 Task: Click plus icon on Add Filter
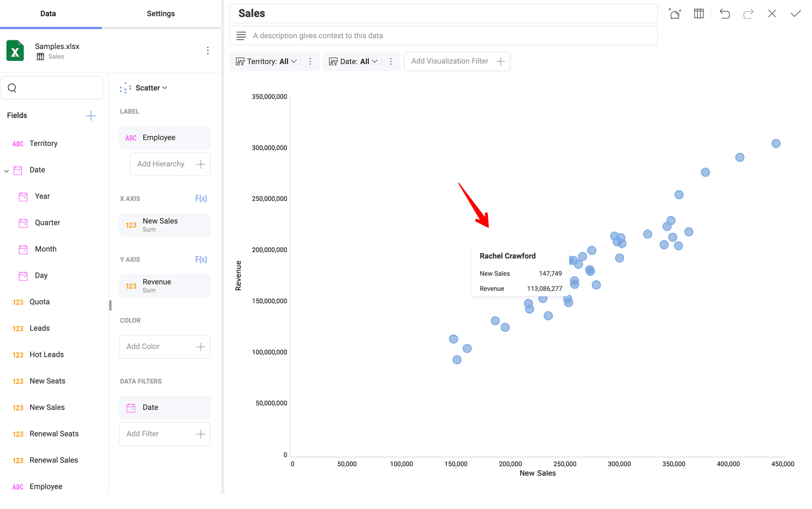pos(201,434)
